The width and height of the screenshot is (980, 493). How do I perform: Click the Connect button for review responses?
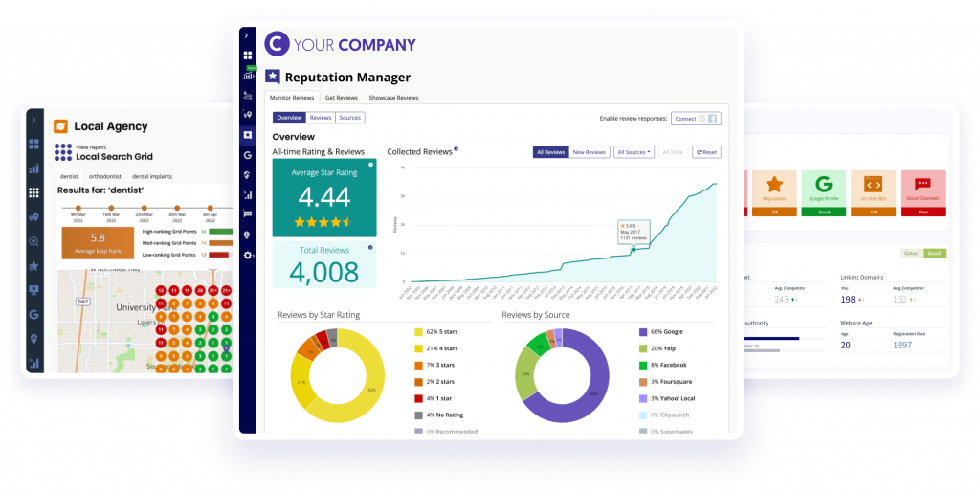coord(695,119)
